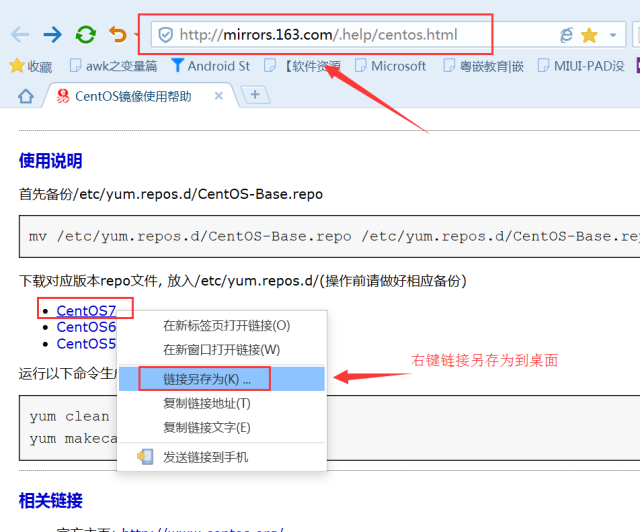Open the 【软件资源 bookmark
Image resolution: width=640 pixels, height=532 pixels.
(302, 66)
